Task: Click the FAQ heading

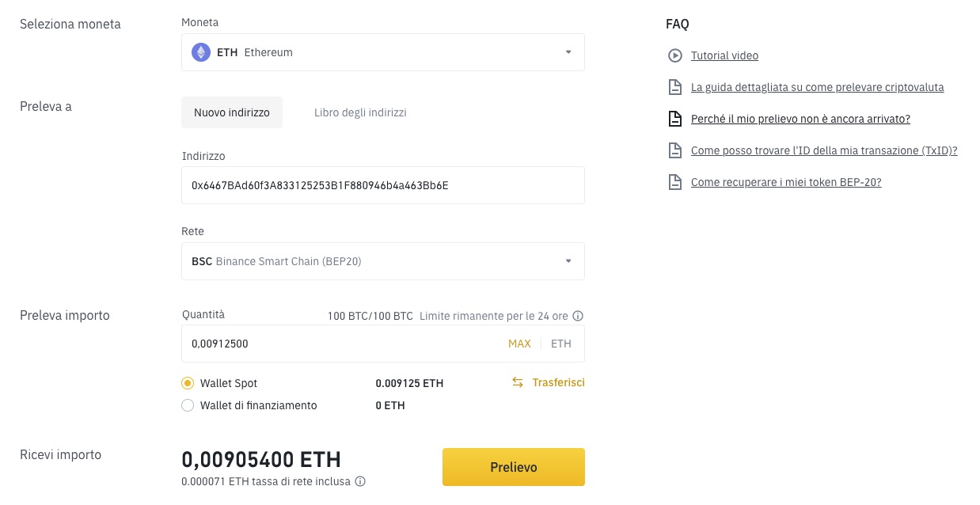Action: 678,24
